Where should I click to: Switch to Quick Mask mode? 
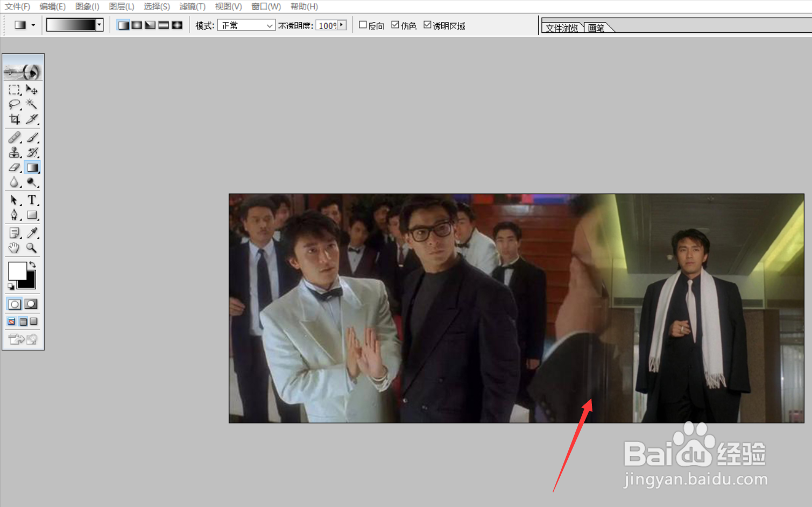pyautogui.click(x=31, y=304)
